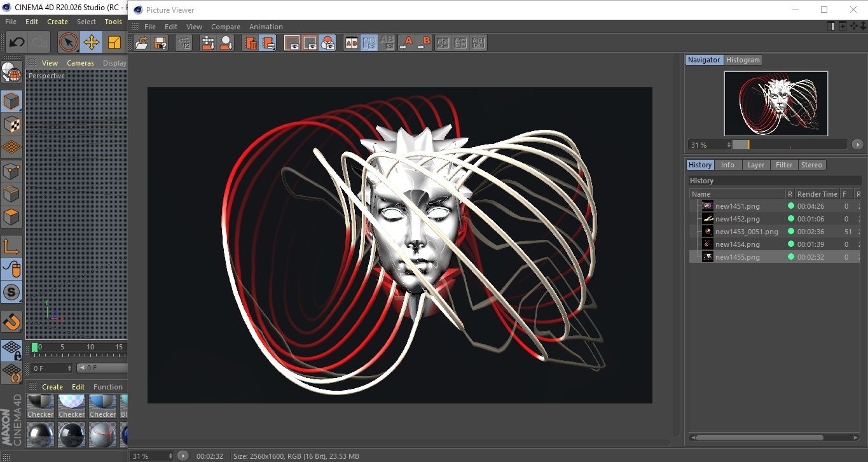Click the Navigator preview thumbnail
The height and width of the screenshot is (462, 868).
[x=776, y=103]
